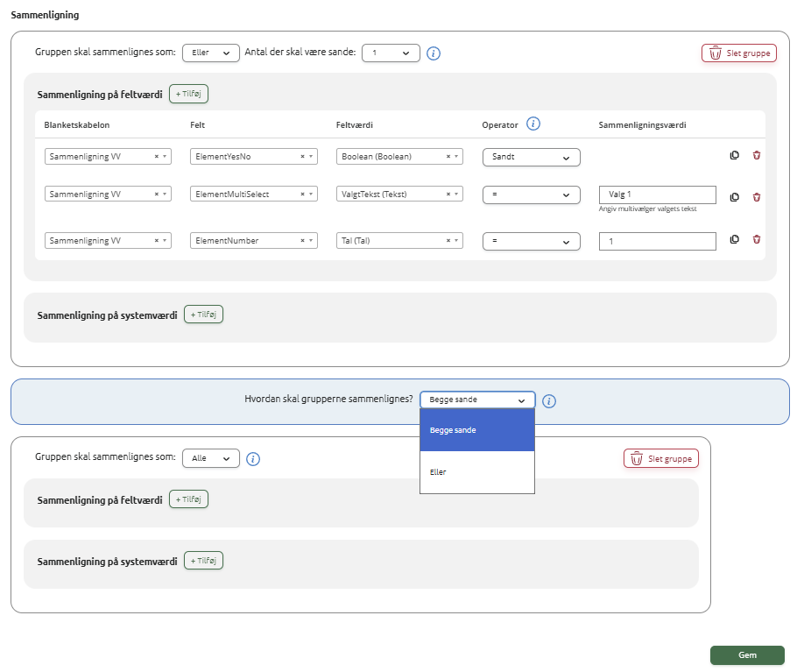Clear the ElementNumber field selection

coord(302,240)
